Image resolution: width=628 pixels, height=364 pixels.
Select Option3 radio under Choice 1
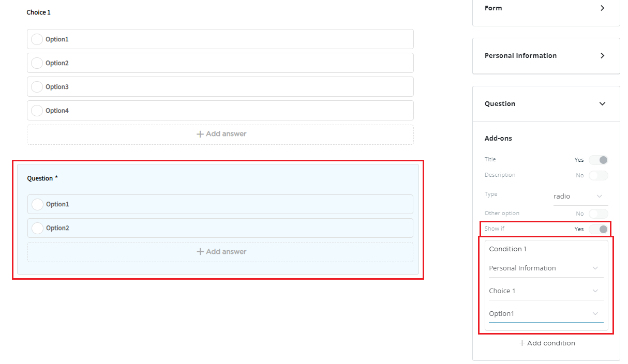37,87
